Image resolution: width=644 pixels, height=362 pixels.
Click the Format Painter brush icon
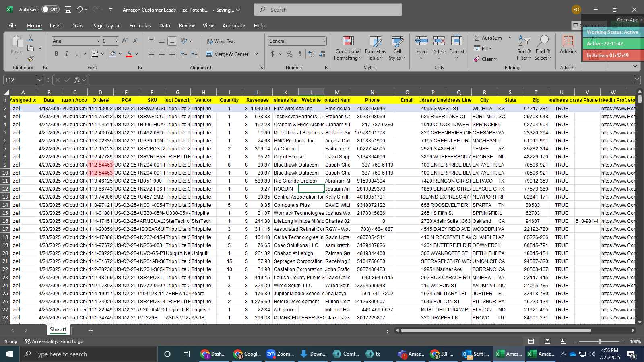tap(31, 59)
